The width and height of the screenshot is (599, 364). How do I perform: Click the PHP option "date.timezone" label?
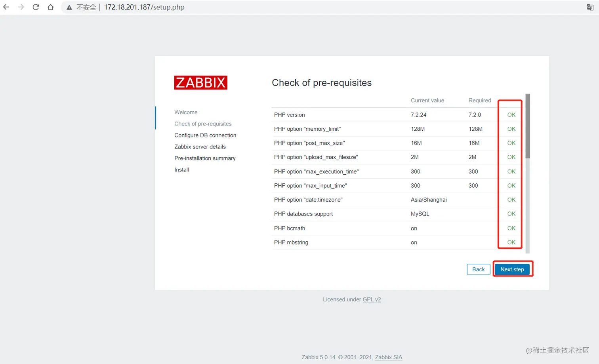point(308,200)
